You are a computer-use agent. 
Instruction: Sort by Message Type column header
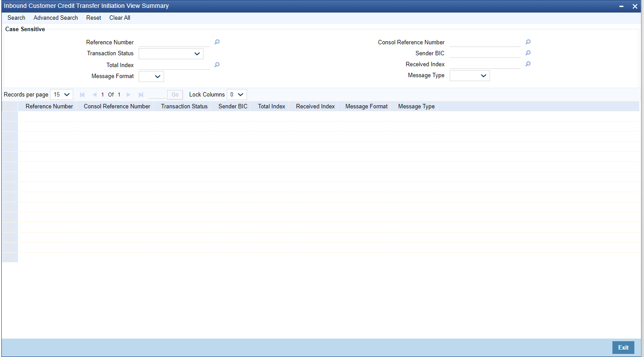point(416,107)
